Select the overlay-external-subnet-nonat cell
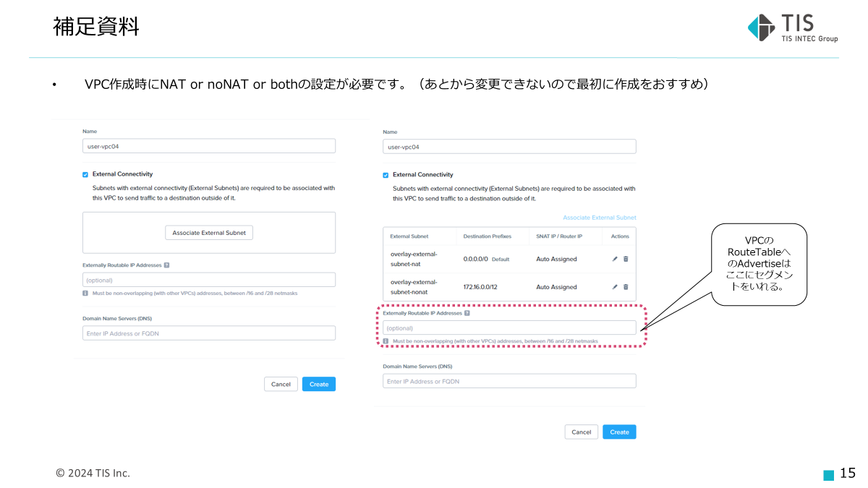868x488 pixels. click(x=414, y=287)
